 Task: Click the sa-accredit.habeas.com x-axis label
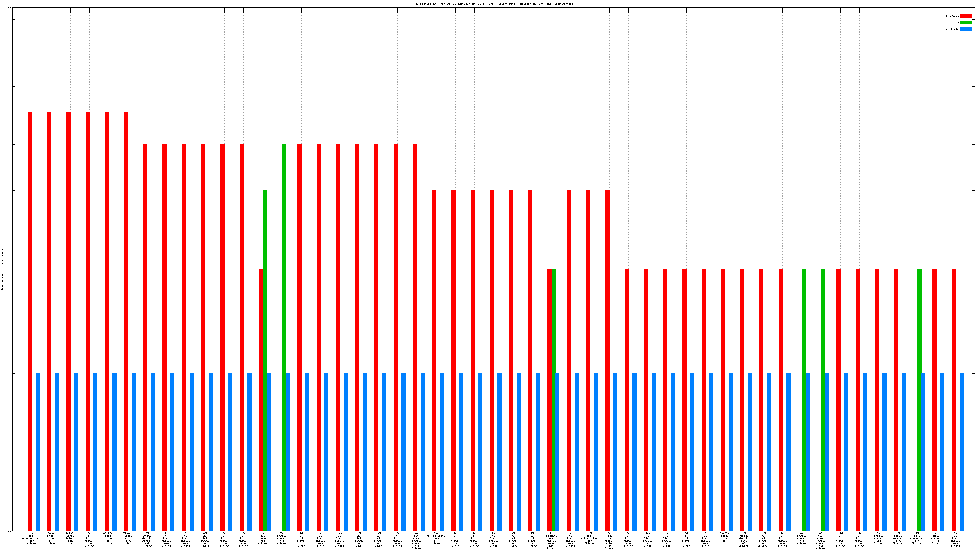(x=436, y=538)
